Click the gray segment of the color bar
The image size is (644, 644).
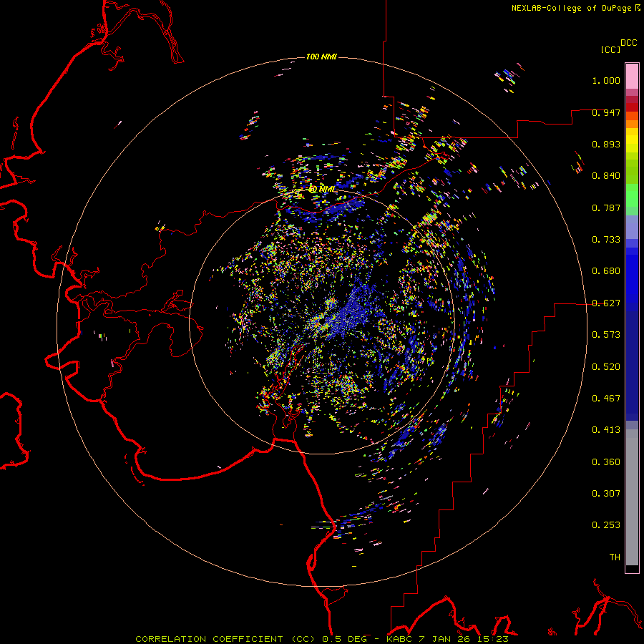pos(632,497)
